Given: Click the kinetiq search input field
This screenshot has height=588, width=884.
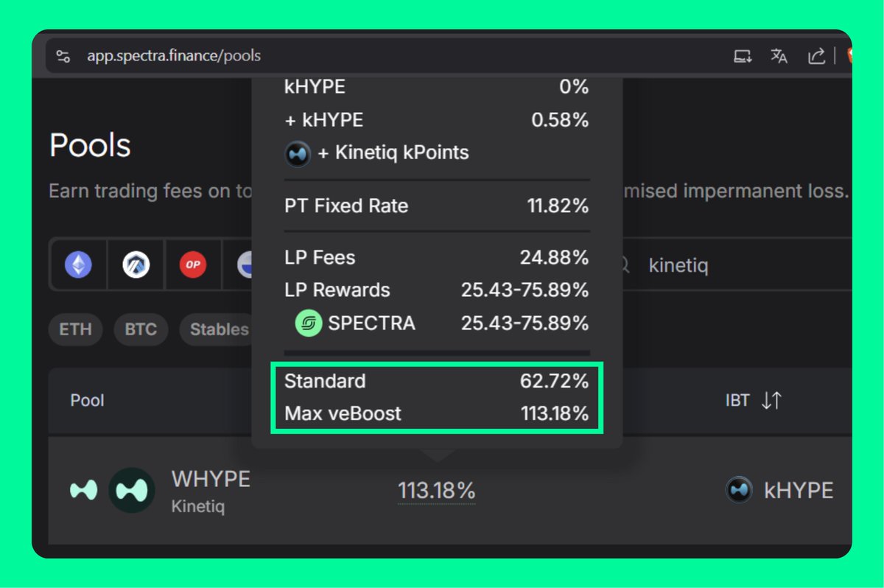Looking at the screenshot, I should click(698, 265).
